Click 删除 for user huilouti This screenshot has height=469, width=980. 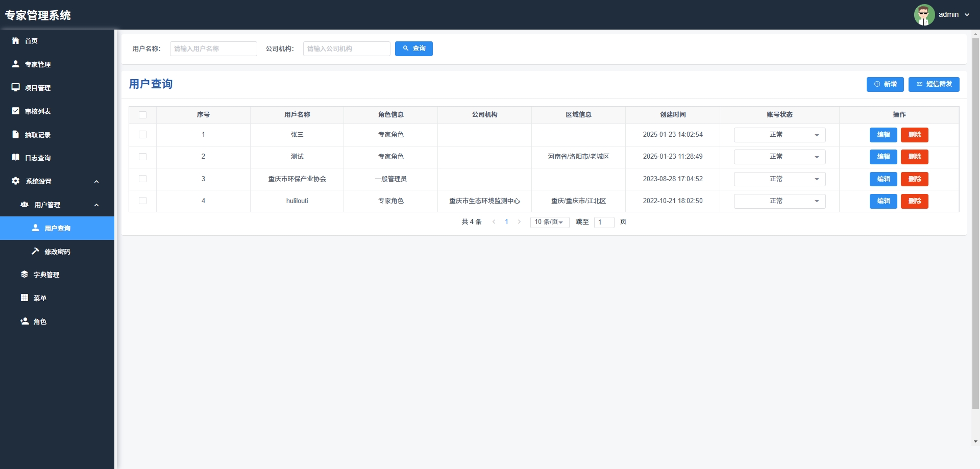coord(914,201)
